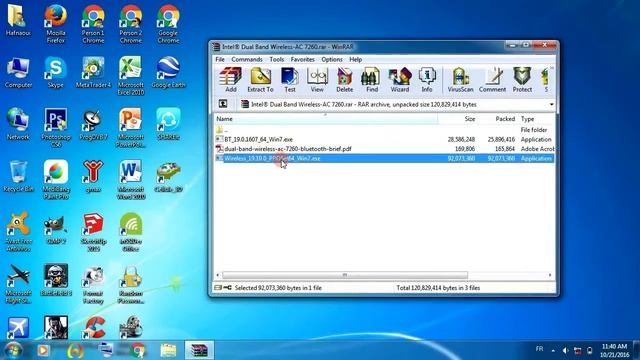Click the 169,806 size value
Screen dimensions: 640x360
(x=465, y=149)
